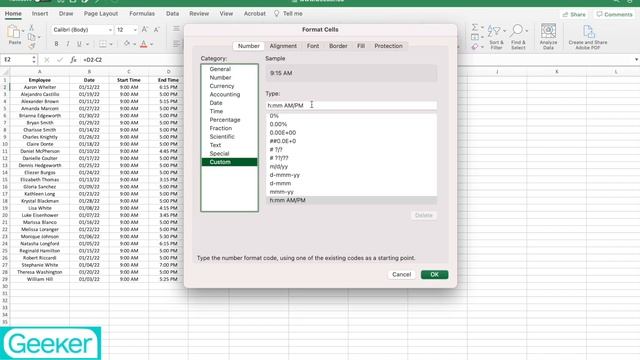This screenshot has height=360, width=640.
Task: Open the Home ribbon tab
Action: (x=13, y=13)
